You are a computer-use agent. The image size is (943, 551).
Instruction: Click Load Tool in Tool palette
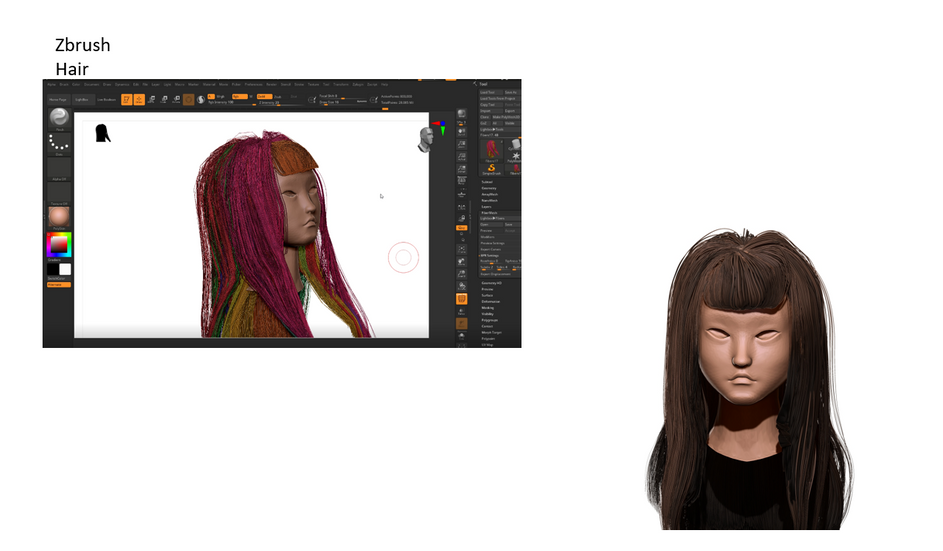click(491, 92)
